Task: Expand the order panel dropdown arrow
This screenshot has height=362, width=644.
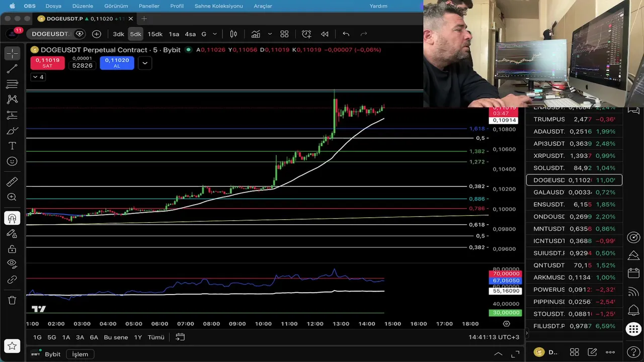Action: pyautogui.click(x=145, y=63)
